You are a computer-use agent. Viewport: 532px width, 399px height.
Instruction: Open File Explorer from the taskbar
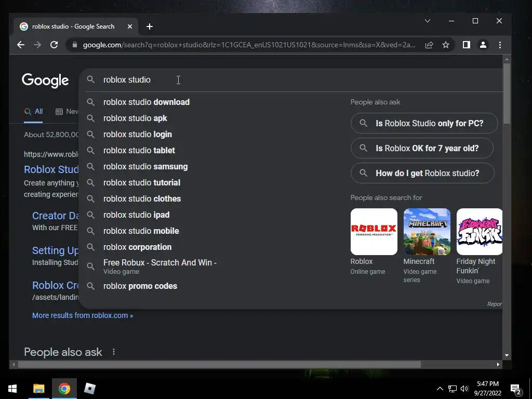coord(38,389)
